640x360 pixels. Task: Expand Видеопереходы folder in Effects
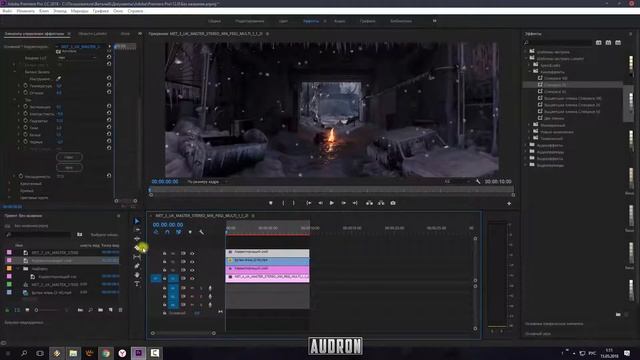coord(526,165)
